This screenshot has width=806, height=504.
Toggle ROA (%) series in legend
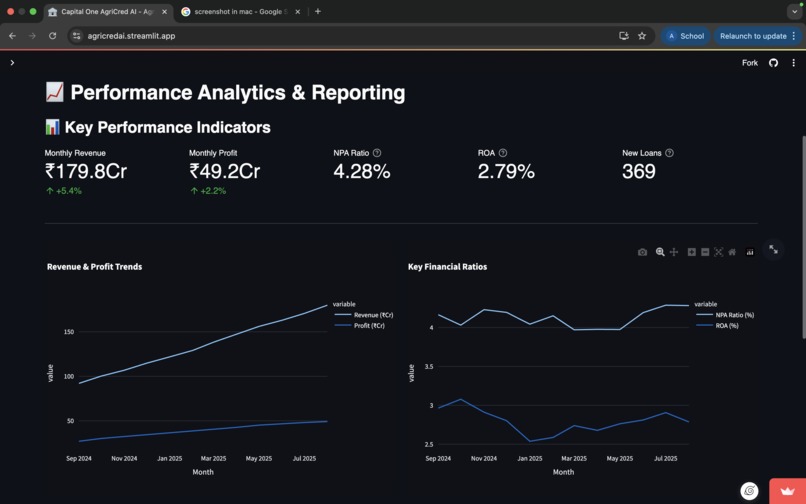[x=726, y=326]
